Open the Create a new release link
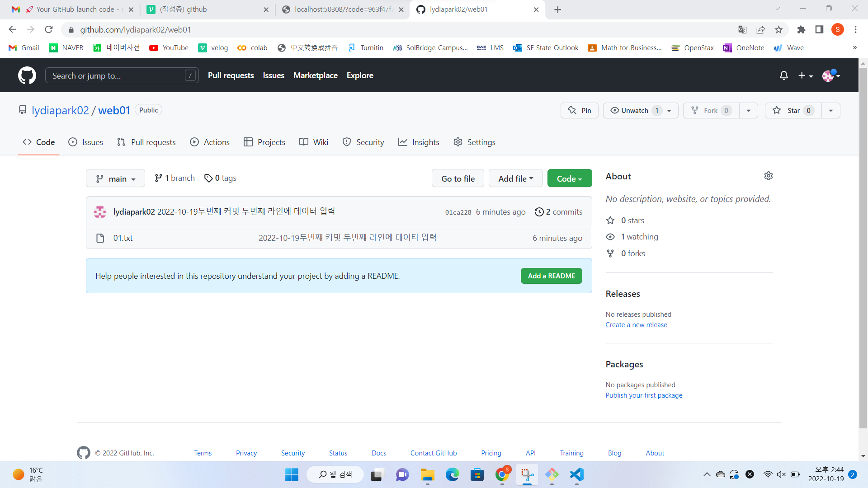Viewport: 868px width, 488px height. [636, 324]
